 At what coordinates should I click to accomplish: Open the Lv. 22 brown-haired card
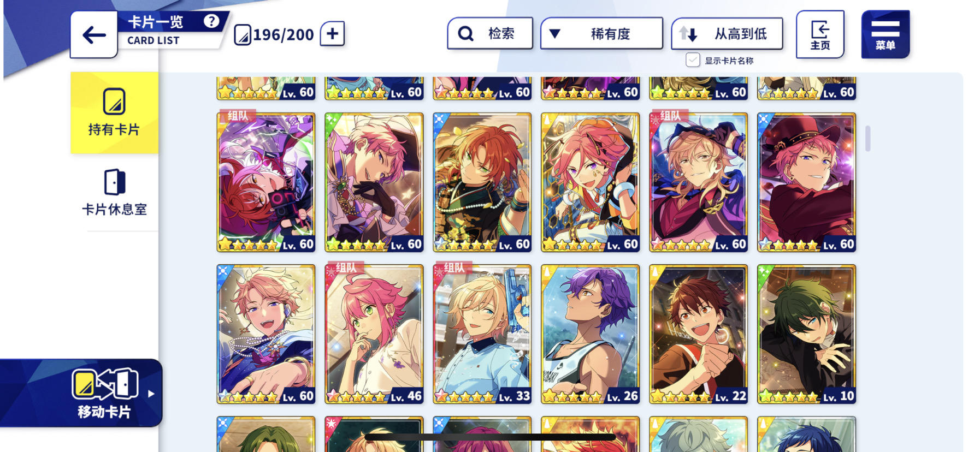(698, 334)
